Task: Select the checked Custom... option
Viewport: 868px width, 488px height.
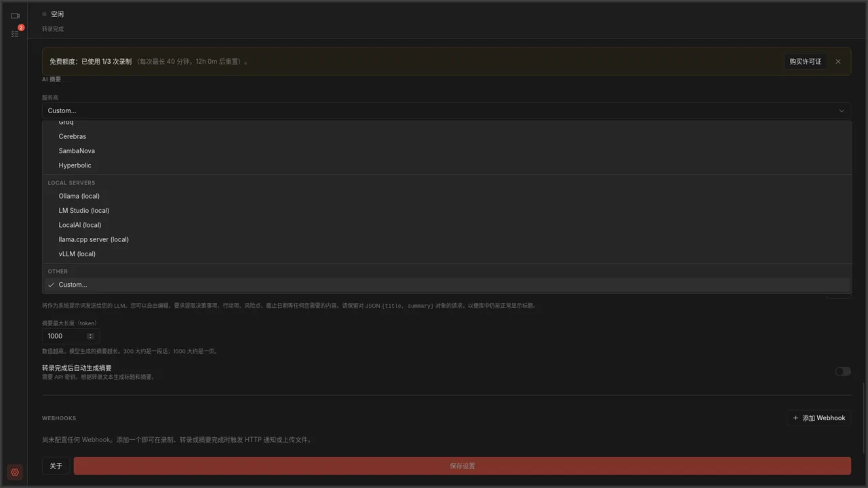Action: 447,285
